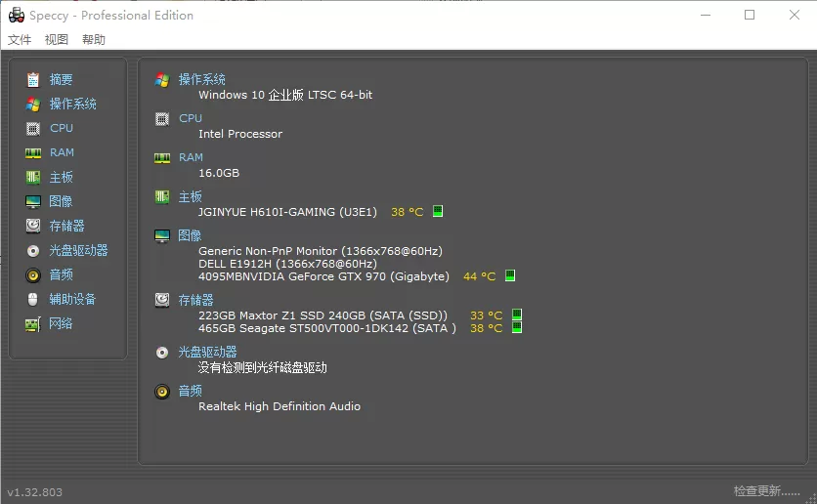Click the CPU chip icon in sidebar
The image size is (817, 504).
[x=33, y=129]
